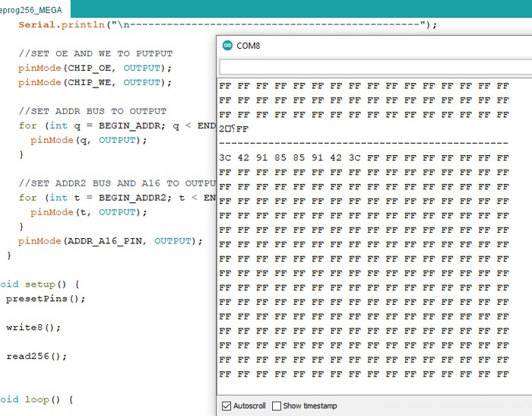The height and width of the screenshot is (416, 532).
Task: Click the COM8 window title text
Action: click(x=249, y=46)
